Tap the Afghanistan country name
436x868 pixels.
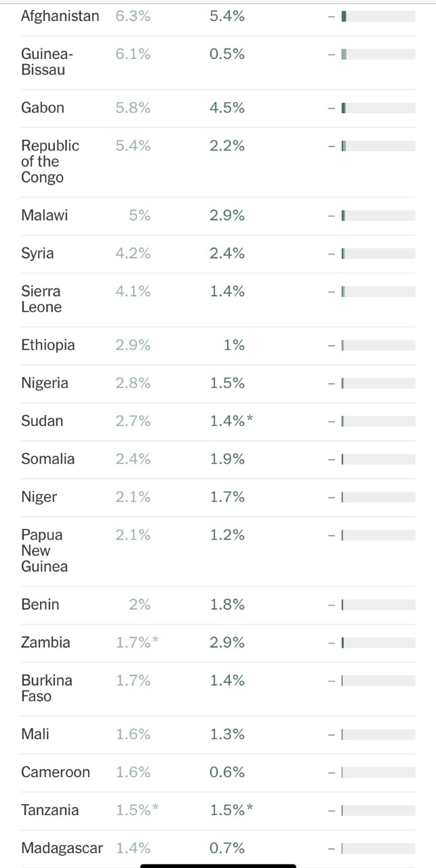click(60, 16)
